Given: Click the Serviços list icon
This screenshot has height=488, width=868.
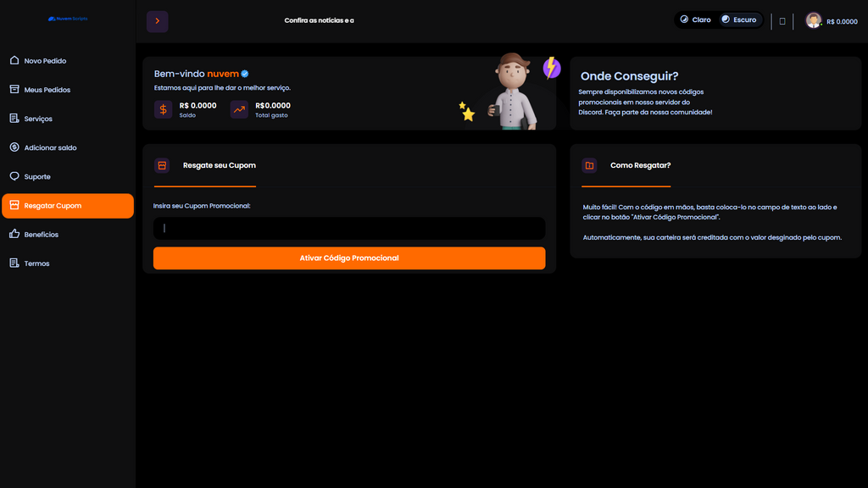Looking at the screenshot, I should point(14,119).
